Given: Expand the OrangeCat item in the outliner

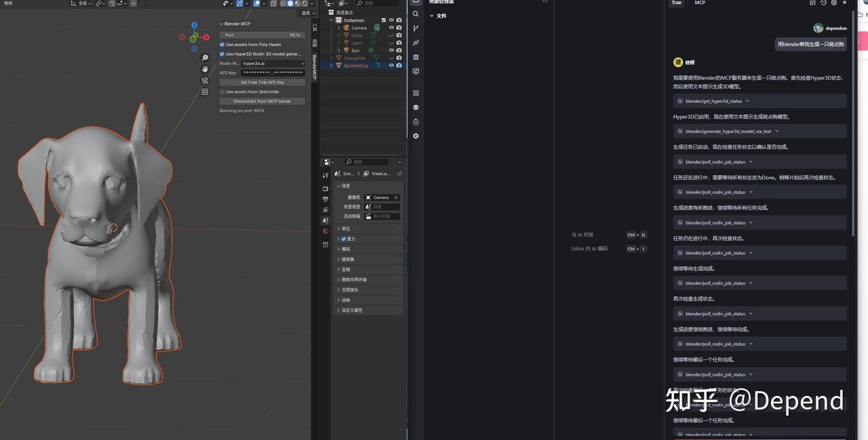Looking at the screenshot, I should [332, 58].
